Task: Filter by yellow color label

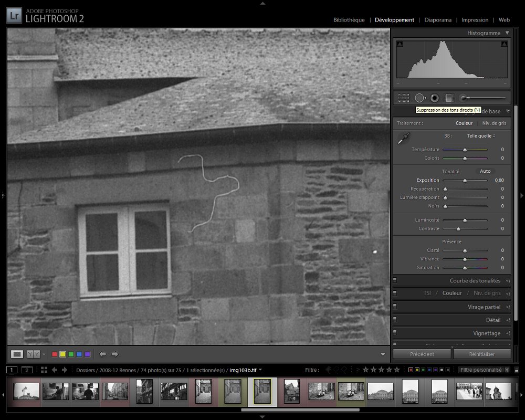Action: pos(417,370)
